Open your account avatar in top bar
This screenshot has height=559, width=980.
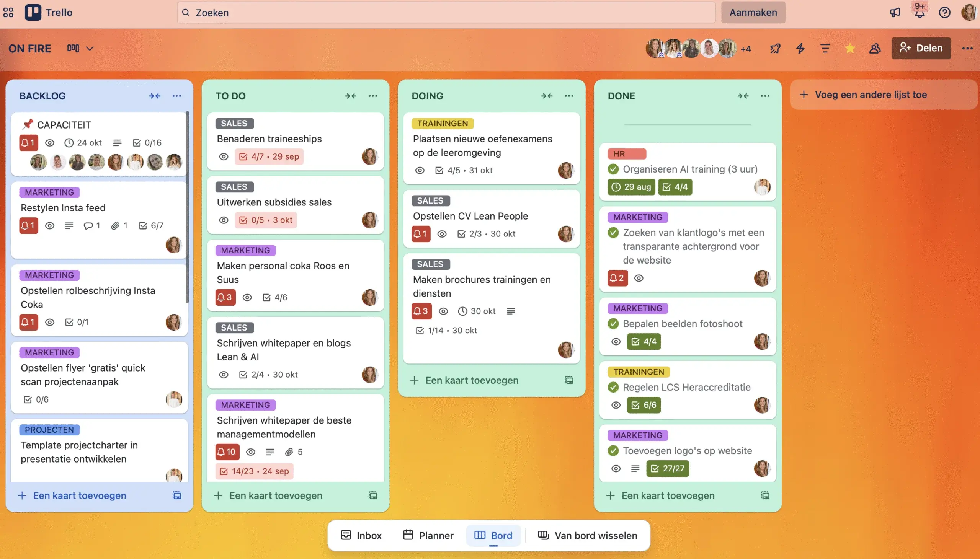(969, 13)
